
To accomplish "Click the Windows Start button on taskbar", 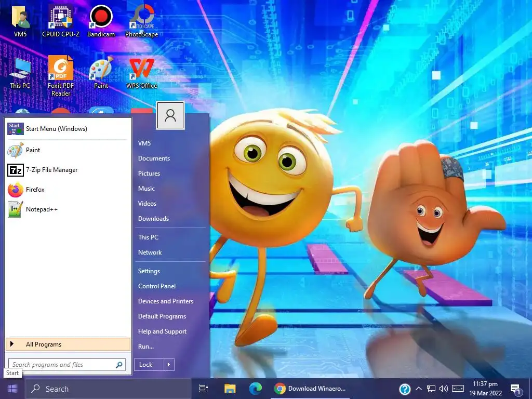I will point(12,389).
